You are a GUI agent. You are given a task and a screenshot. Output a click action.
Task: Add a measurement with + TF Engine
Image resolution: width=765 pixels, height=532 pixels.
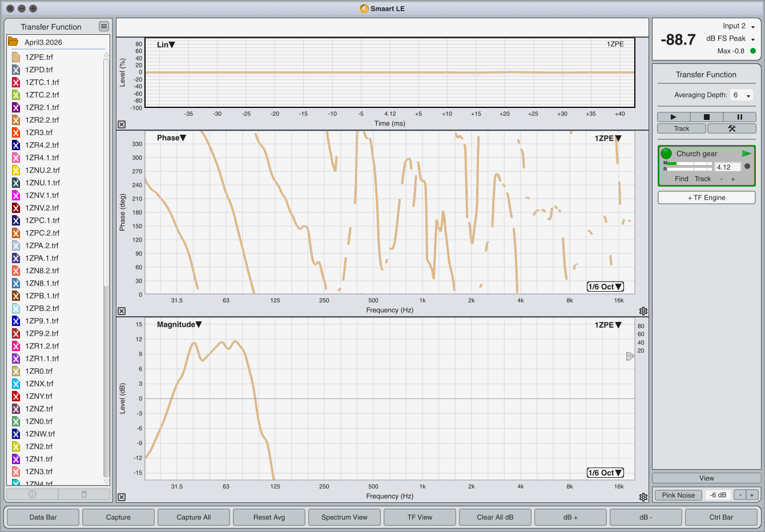(707, 198)
